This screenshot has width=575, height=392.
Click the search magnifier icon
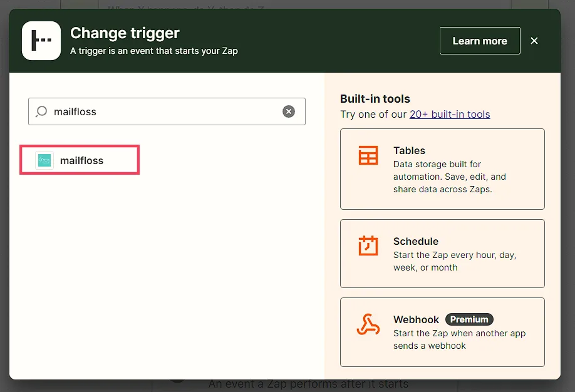coord(41,111)
